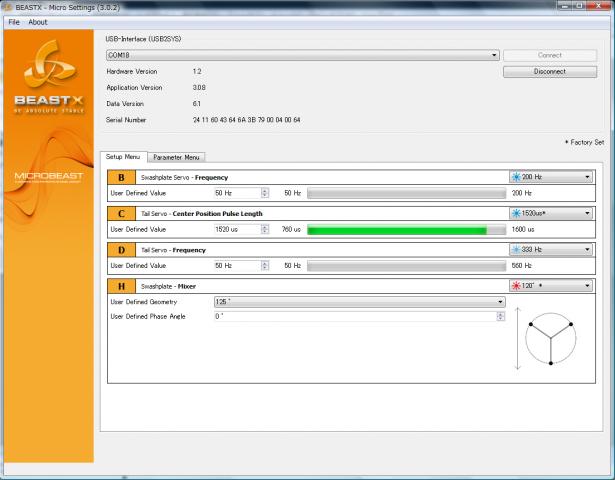
Task: Click blue LED icon in 1520us dropdown
Action: [516, 213]
